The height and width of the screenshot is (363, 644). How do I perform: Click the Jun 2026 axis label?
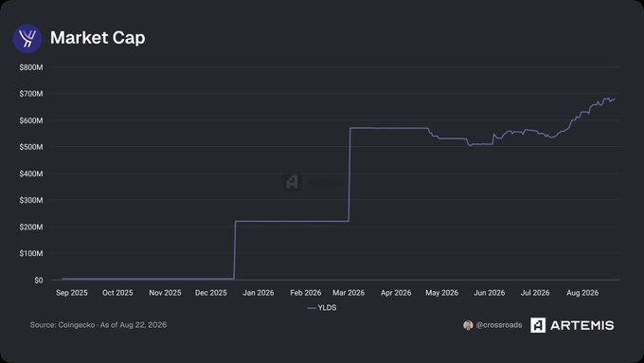(x=490, y=293)
